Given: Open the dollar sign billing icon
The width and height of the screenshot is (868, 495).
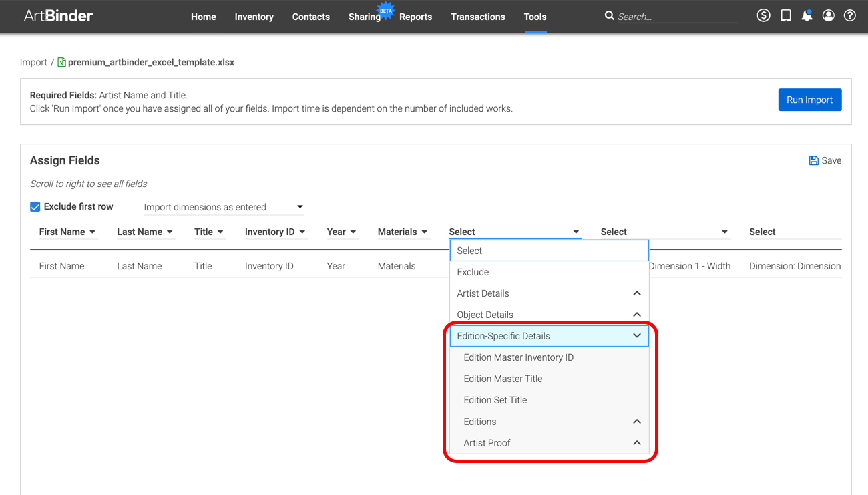Looking at the screenshot, I should tap(764, 15).
